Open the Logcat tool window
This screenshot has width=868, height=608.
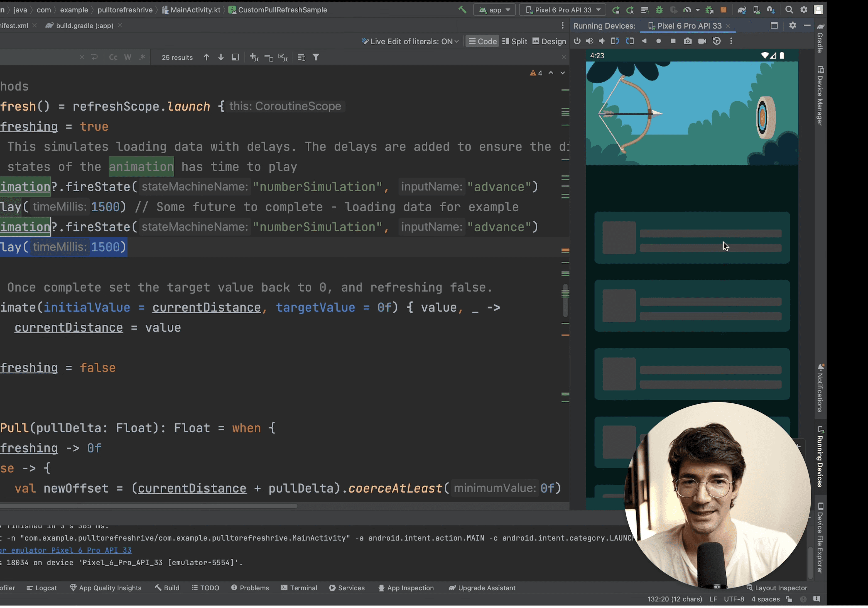click(x=41, y=588)
